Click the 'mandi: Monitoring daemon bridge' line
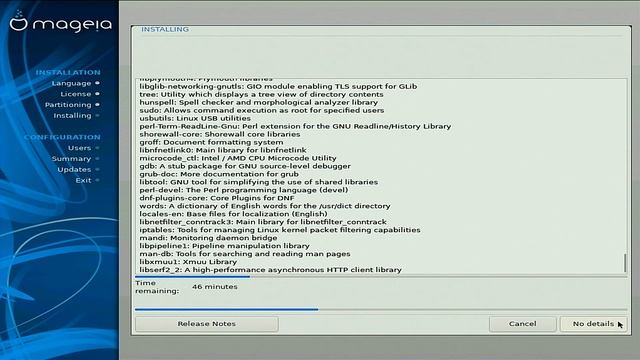The height and width of the screenshot is (360, 640). 208,238
